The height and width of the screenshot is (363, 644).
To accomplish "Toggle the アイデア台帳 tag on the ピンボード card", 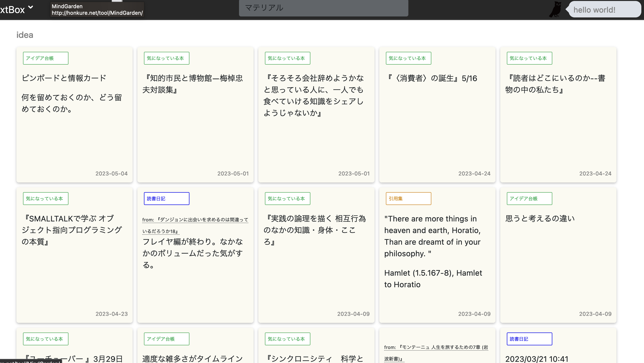I will (45, 58).
